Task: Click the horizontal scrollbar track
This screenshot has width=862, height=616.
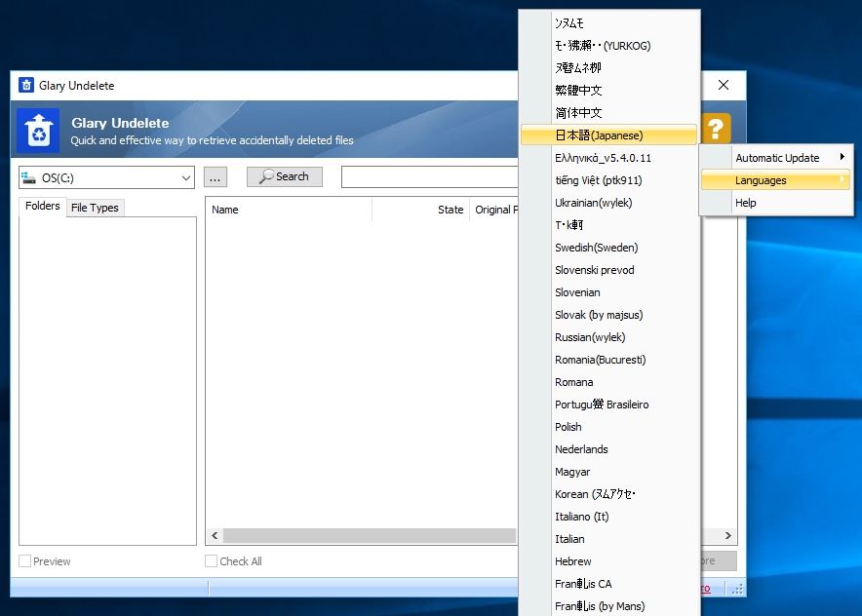Action: point(370,535)
